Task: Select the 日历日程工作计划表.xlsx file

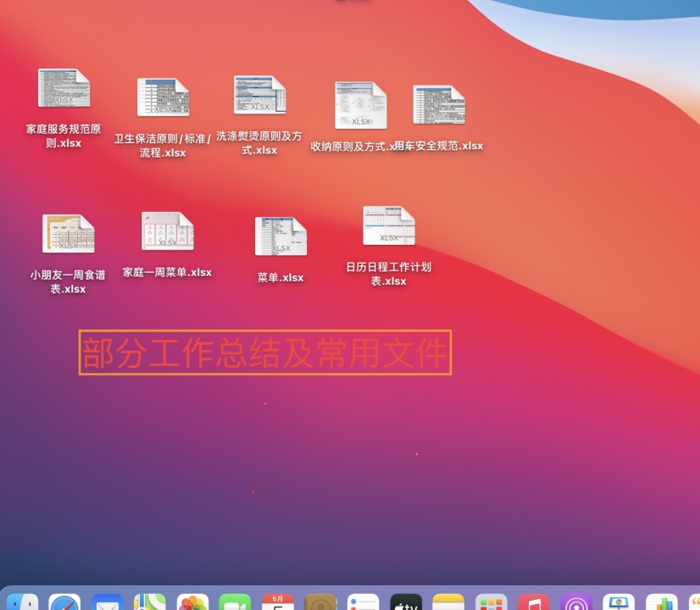Action: point(389,226)
